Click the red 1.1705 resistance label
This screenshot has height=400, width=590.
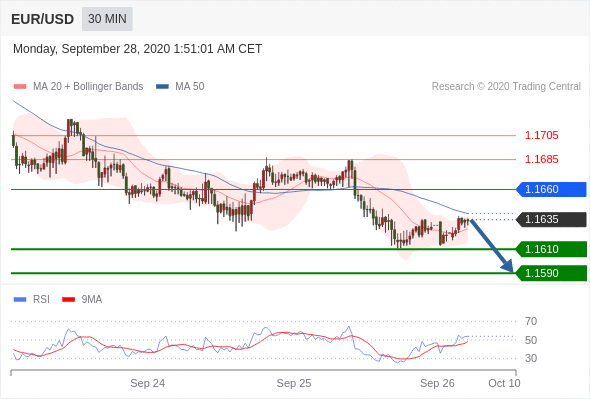click(541, 135)
